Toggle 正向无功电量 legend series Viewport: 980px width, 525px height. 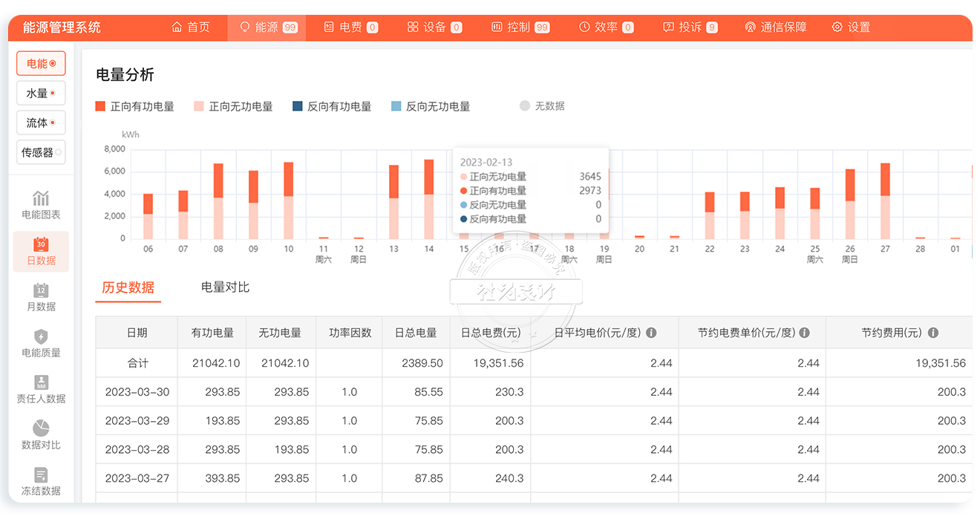click(x=233, y=106)
